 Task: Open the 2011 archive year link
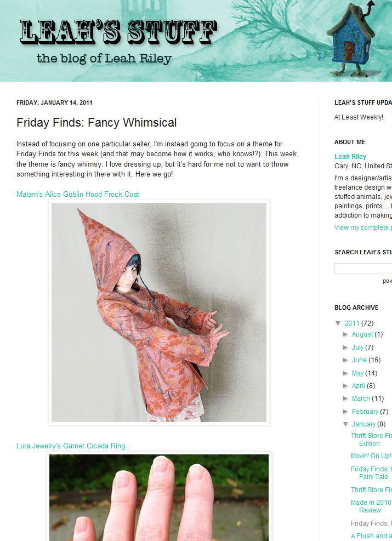(x=352, y=323)
